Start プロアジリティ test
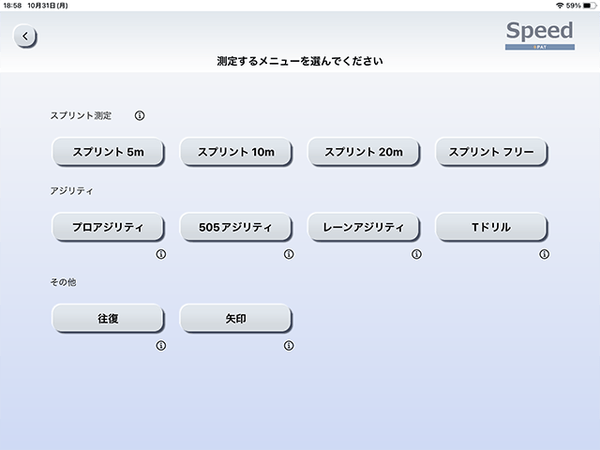Viewport: 600px width, 450px height. pyautogui.click(x=107, y=228)
